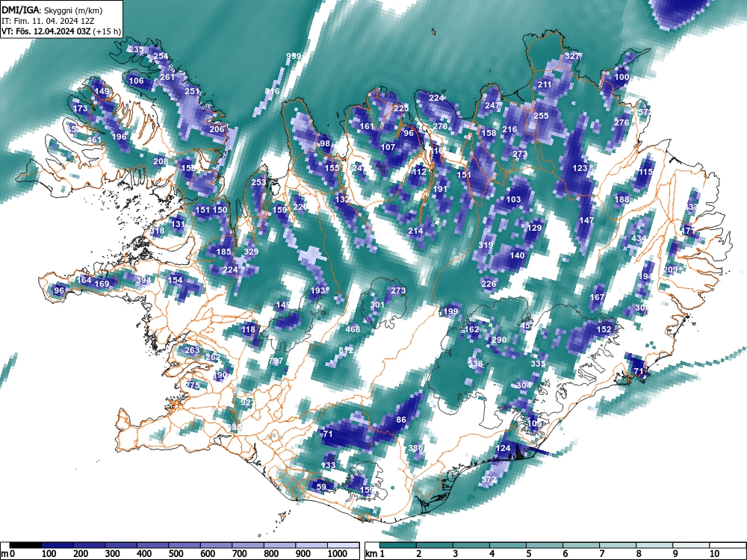The image size is (747, 560).
Task: Click the visibility value '999' over the sea
Action: [294, 56]
